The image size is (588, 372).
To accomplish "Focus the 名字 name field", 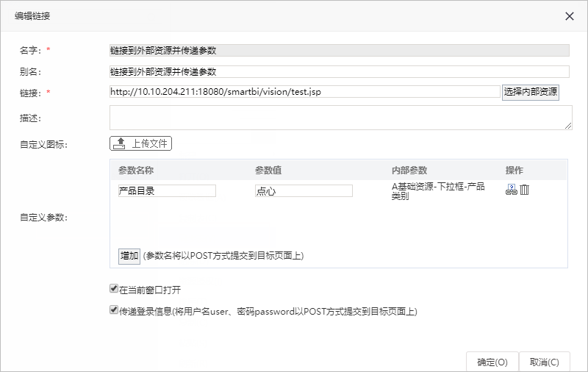I will [x=340, y=50].
